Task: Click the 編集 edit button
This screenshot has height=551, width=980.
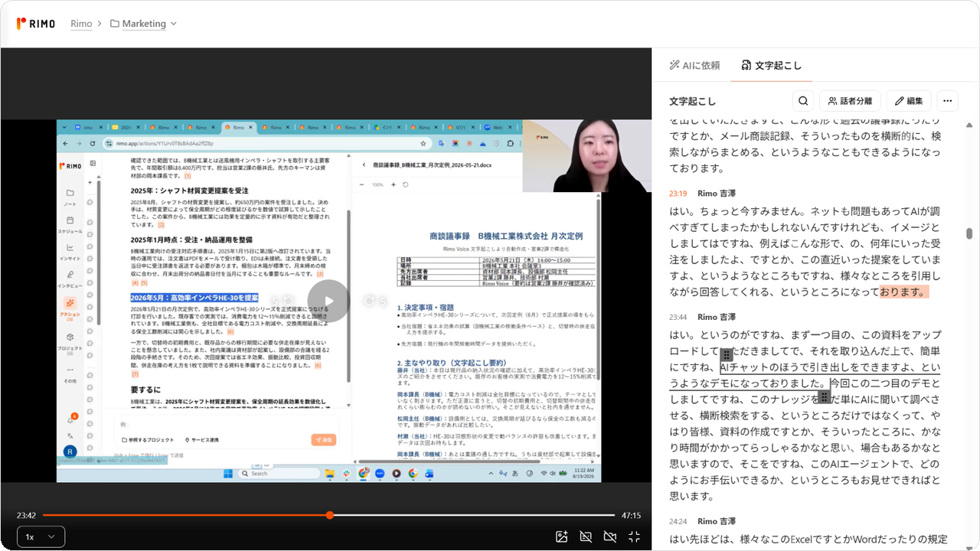Action: coord(909,101)
